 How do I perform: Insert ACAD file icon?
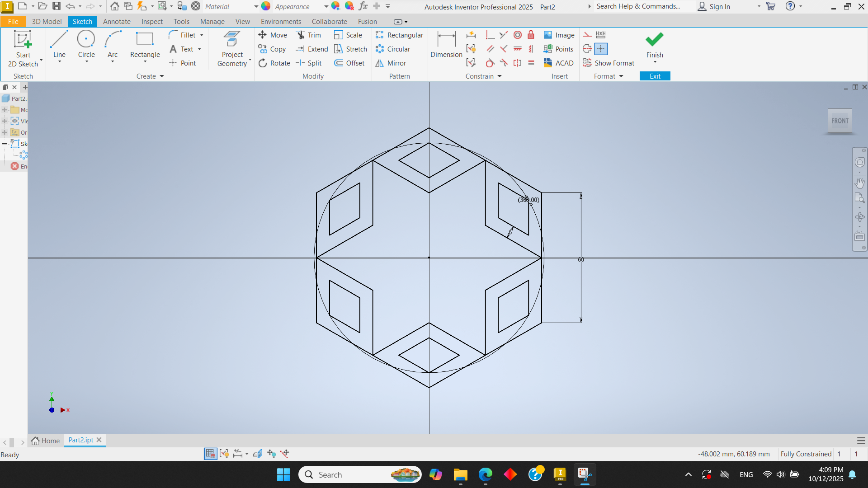tap(559, 63)
